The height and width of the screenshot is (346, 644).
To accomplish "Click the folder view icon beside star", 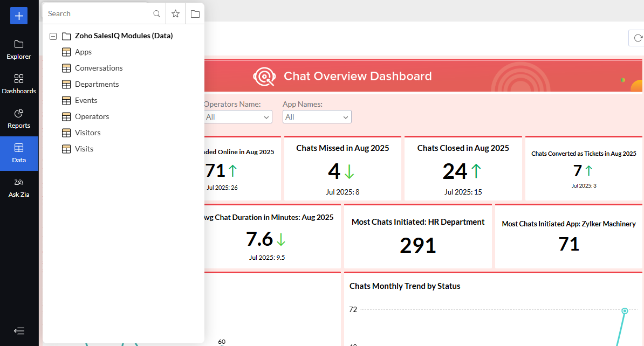I will [x=195, y=14].
